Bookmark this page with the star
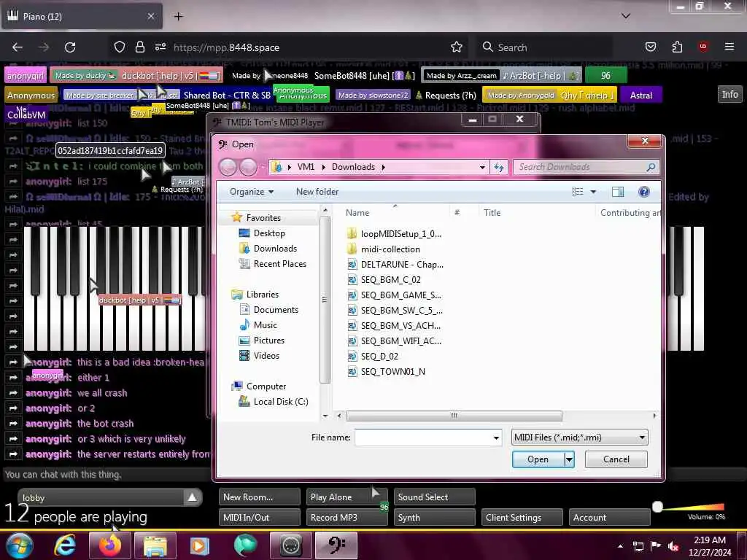Image resolution: width=747 pixels, height=560 pixels. pyautogui.click(x=457, y=47)
